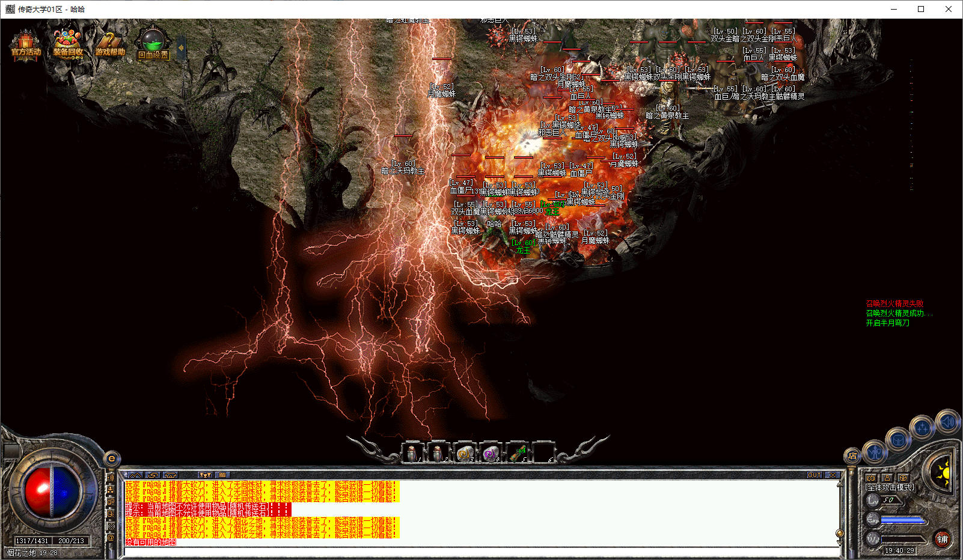Viewport: 963px width, 560px height.
Task: Click the 店 shop round button
Action: click(852, 456)
